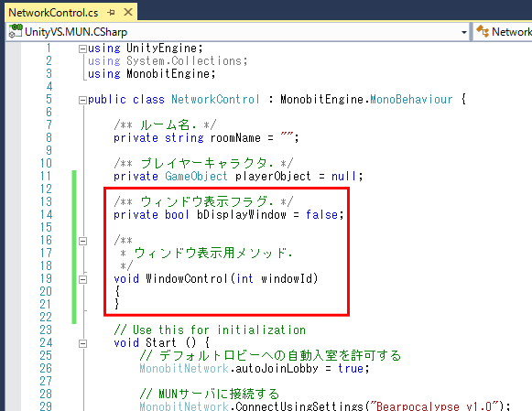Collapse the comment block at line 16

point(82,241)
